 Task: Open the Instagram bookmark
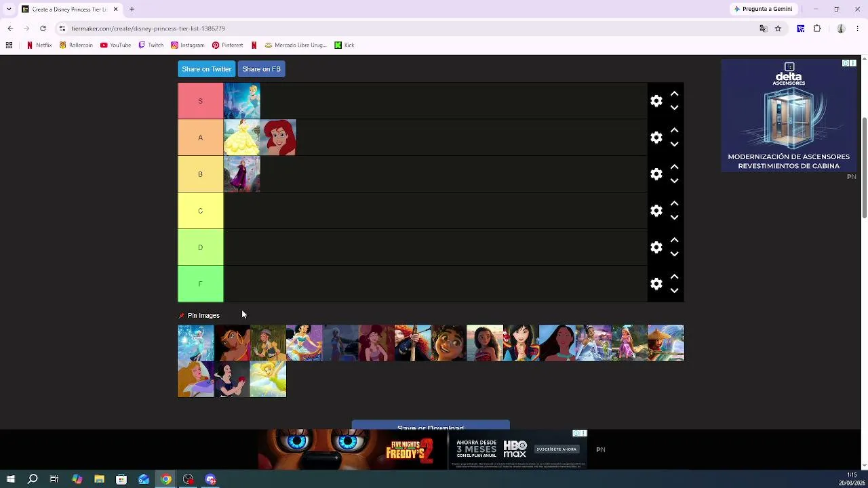pos(188,45)
